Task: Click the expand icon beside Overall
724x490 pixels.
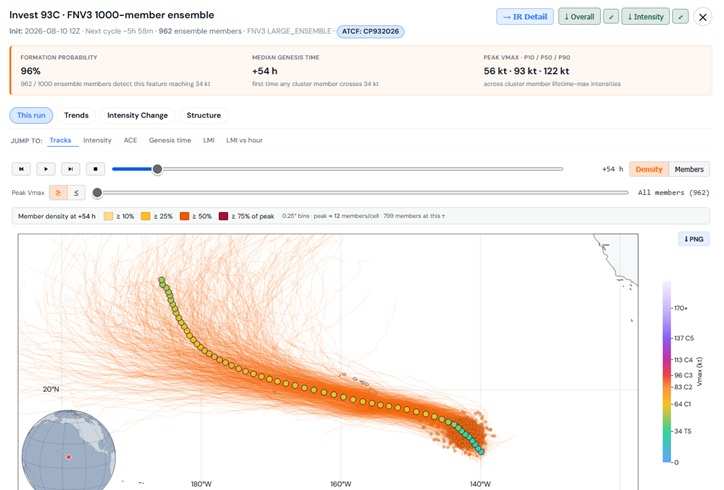Action: tap(611, 17)
